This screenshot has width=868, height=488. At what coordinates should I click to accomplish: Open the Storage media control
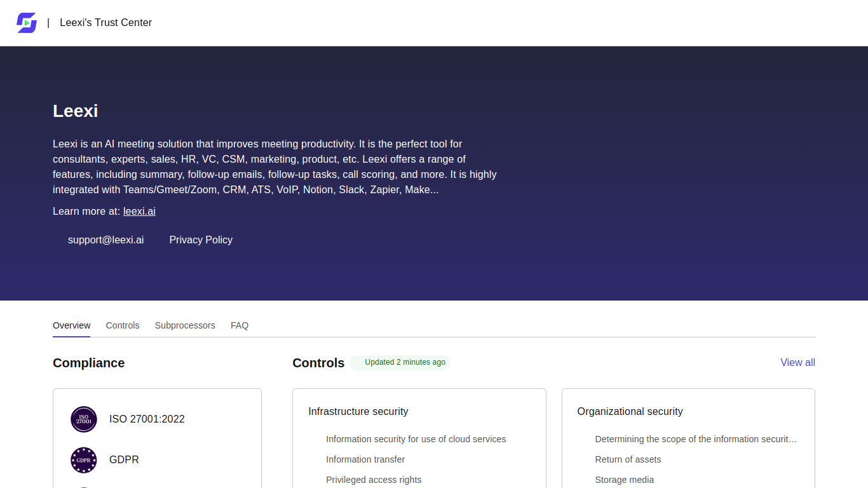point(625,480)
